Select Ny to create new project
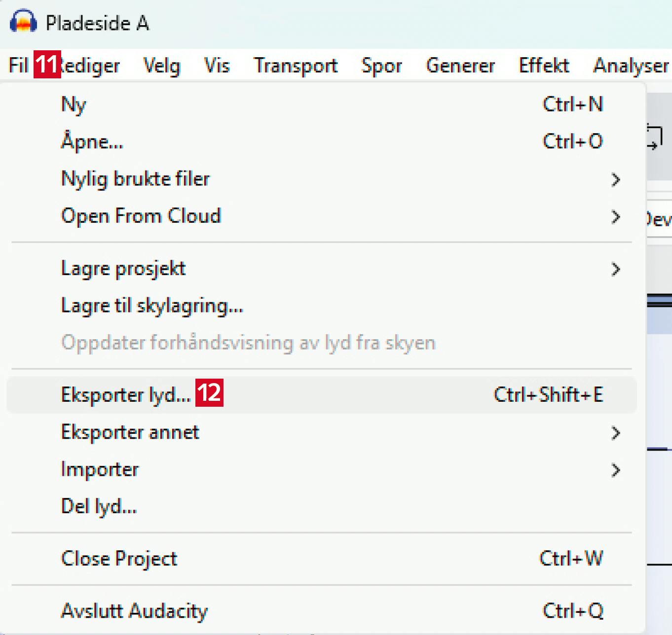Screen dimensions: 672x635 pos(74,105)
